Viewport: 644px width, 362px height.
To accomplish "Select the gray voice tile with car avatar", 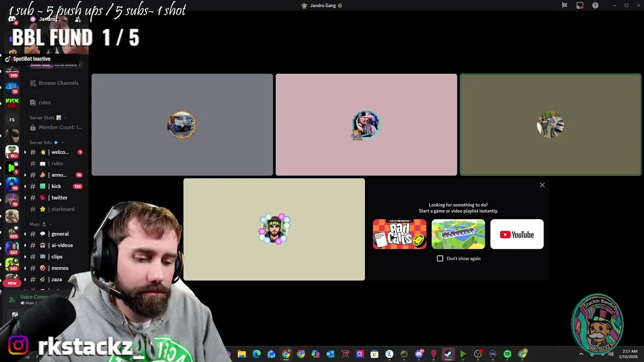I will [182, 125].
